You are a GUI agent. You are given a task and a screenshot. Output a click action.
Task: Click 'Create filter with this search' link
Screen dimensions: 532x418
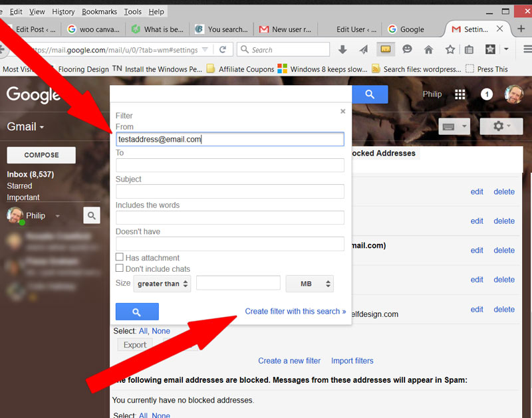click(x=295, y=311)
